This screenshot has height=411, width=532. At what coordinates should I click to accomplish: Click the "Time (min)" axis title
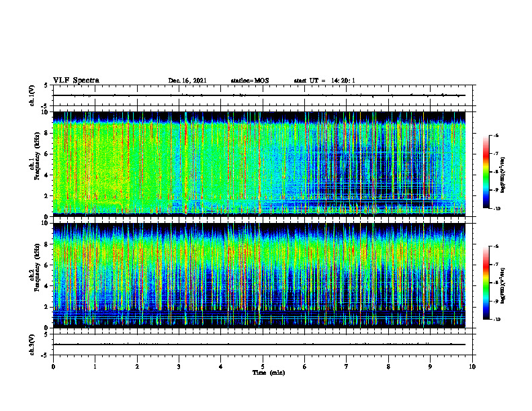click(x=269, y=373)
